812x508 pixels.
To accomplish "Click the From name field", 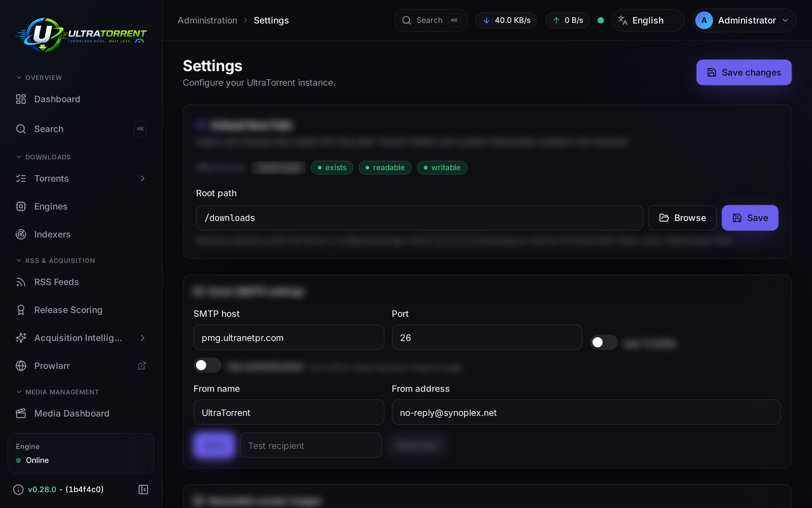I will click(x=289, y=412).
